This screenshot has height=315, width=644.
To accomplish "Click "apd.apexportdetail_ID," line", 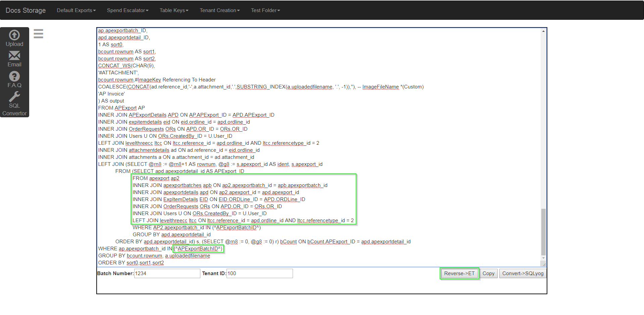I will click(x=124, y=38).
